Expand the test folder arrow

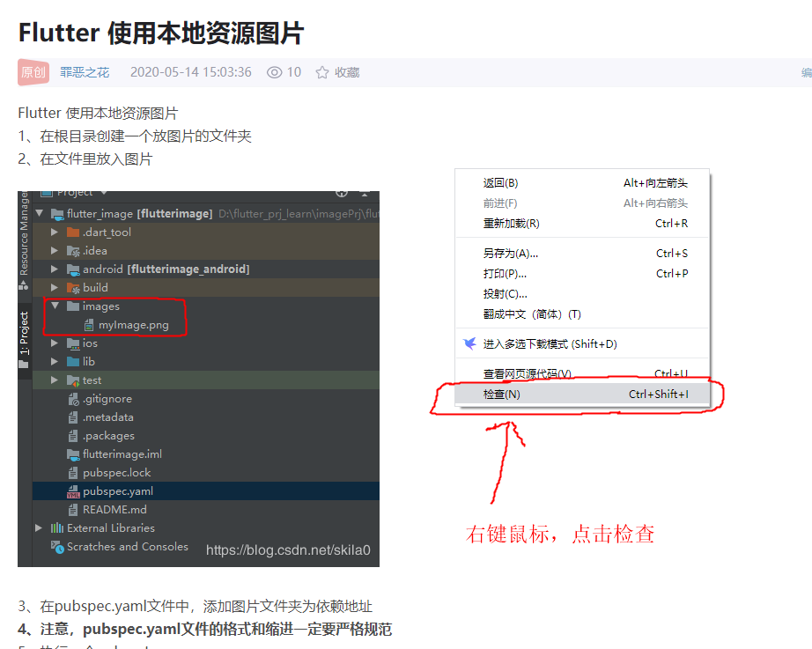[55, 380]
